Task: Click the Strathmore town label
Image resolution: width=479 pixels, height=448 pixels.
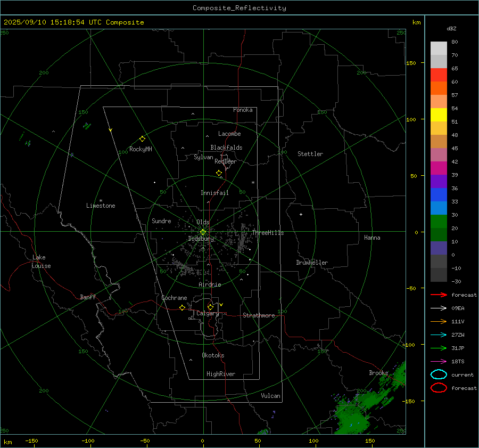Action: coord(259,315)
